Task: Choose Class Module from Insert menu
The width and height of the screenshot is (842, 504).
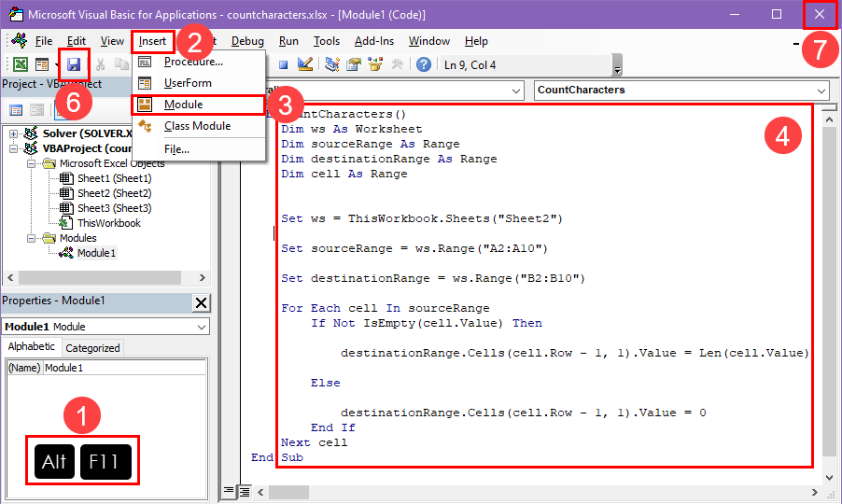Action: (199, 126)
